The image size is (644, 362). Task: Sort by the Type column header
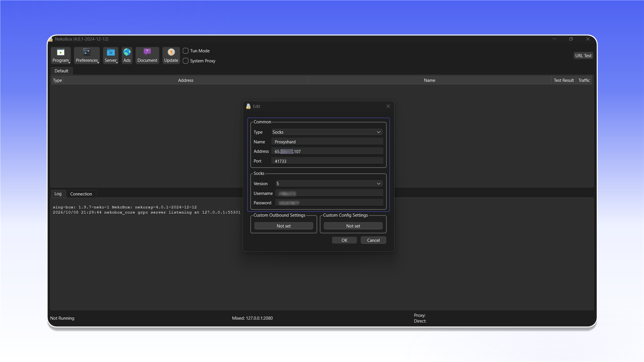[x=57, y=80]
